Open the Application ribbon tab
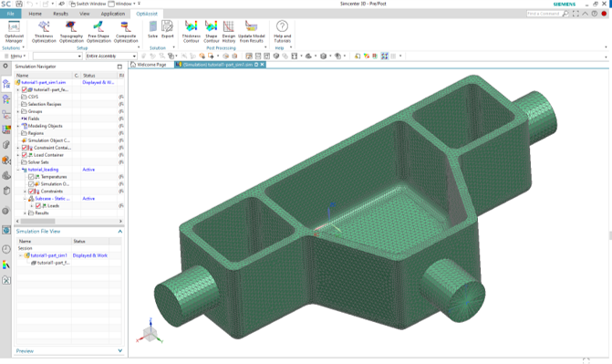612x364 pixels. pyautogui.click(x=113, y=14)
